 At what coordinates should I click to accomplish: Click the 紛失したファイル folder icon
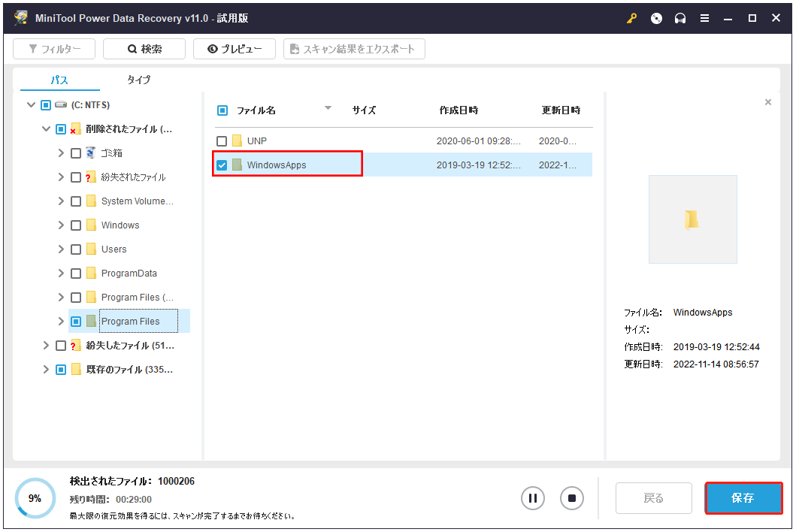(76, 345)
